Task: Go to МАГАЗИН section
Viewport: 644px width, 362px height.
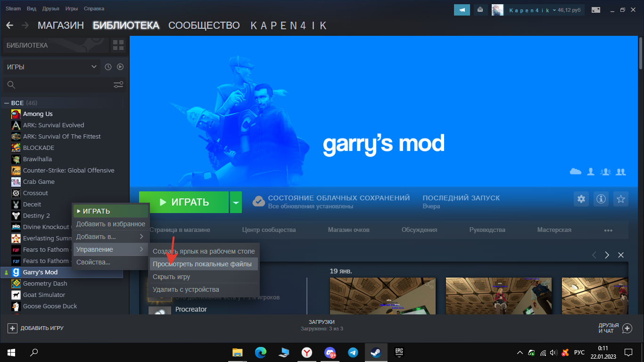Action: point(61,25)
